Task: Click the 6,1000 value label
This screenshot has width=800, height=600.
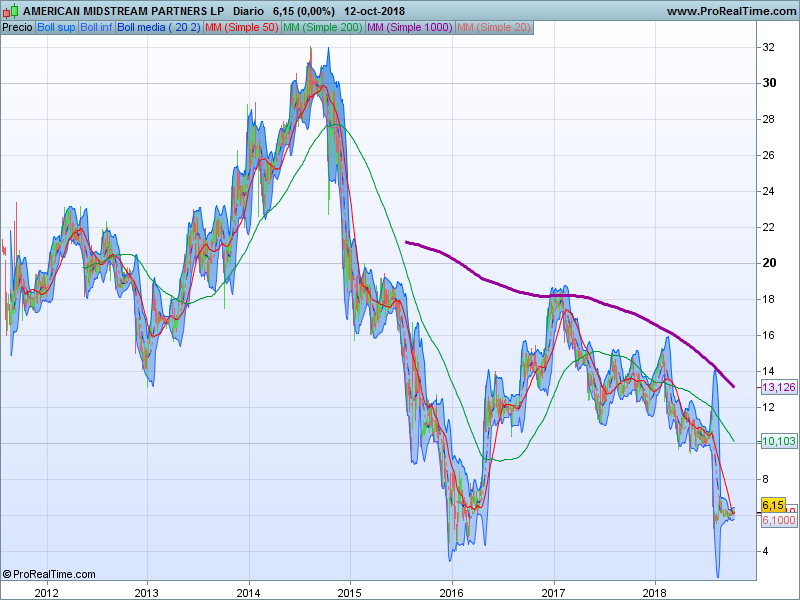Action: pos(779,520)
